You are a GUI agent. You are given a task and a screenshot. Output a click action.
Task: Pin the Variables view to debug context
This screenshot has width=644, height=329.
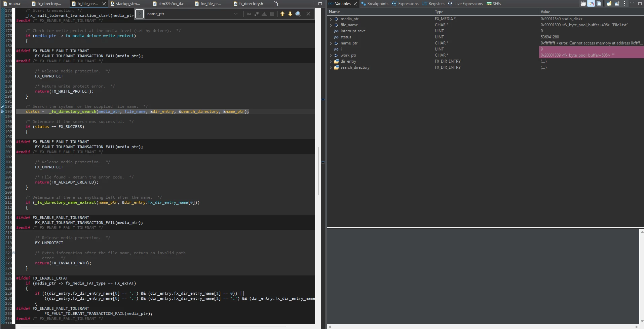(x=617, y=4)
